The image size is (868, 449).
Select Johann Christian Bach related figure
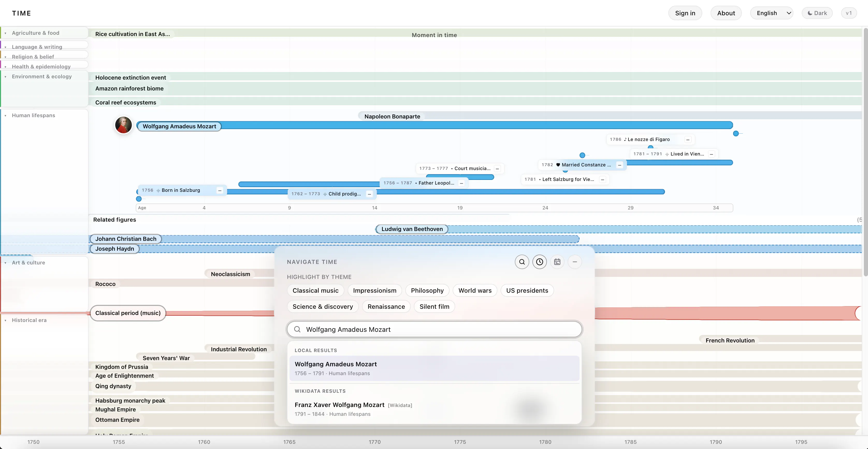[x=126, y=239]
